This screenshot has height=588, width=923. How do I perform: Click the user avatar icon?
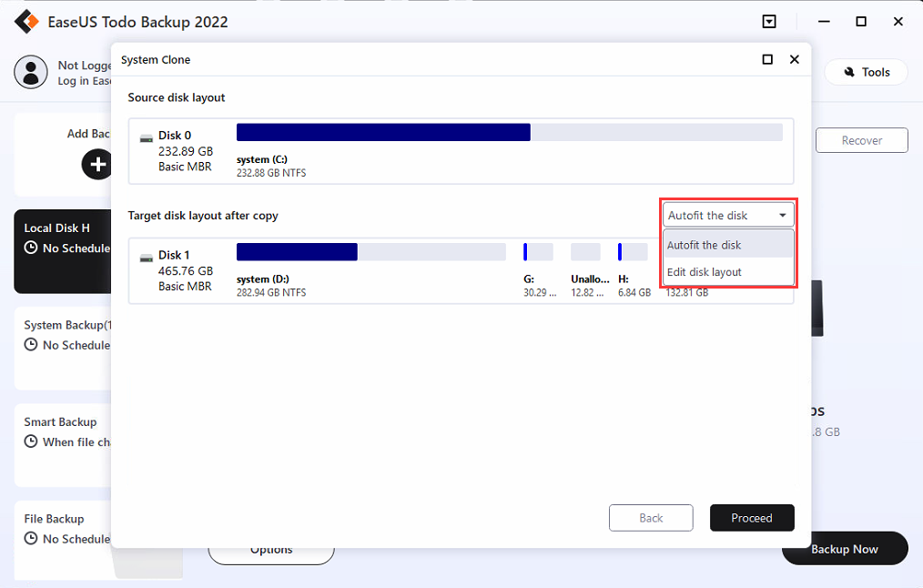31,71
